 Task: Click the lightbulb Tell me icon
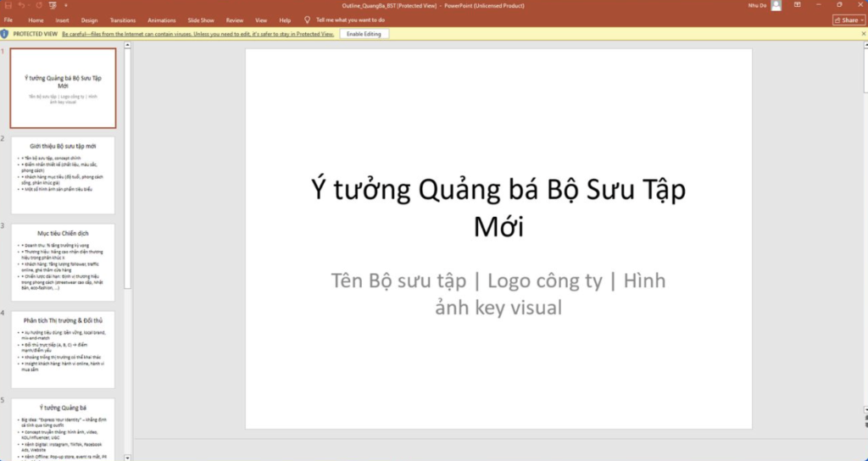pos(307,19)
